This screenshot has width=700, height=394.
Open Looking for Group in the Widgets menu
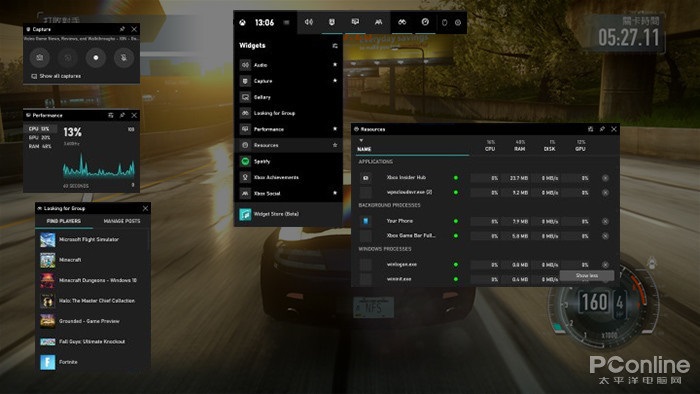(x=288, y=113)
